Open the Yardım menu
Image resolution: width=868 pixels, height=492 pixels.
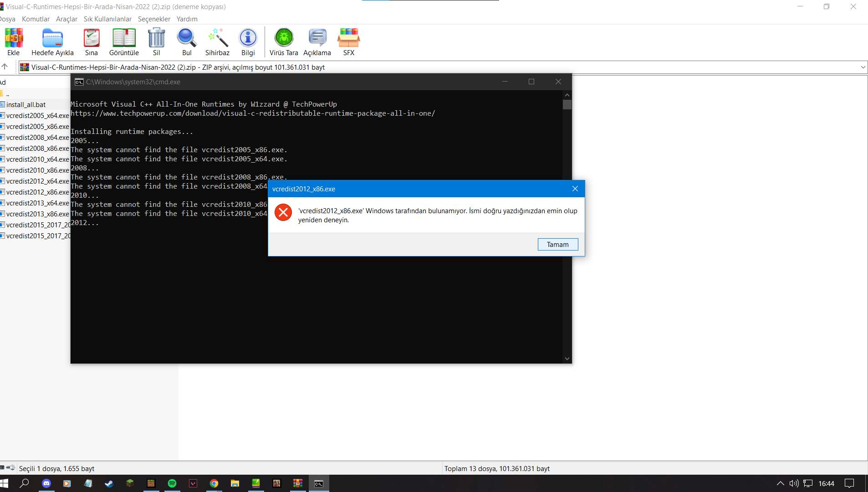[x=187, y=19]
